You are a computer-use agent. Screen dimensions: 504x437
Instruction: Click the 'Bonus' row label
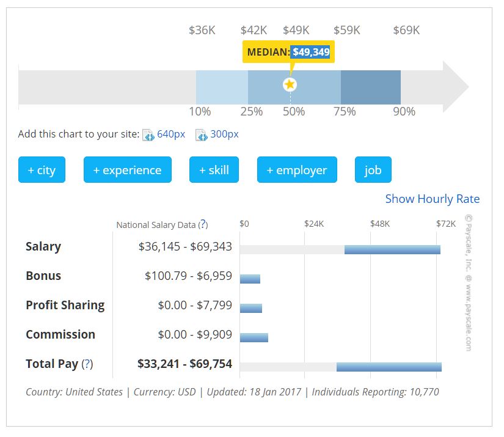pos(43,276)
